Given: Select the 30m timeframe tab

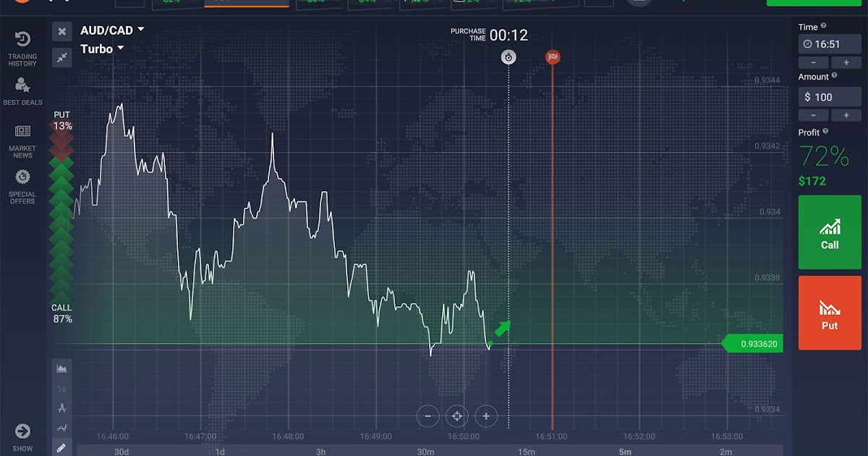Looking at the screenshot, I should coord(426,452).
